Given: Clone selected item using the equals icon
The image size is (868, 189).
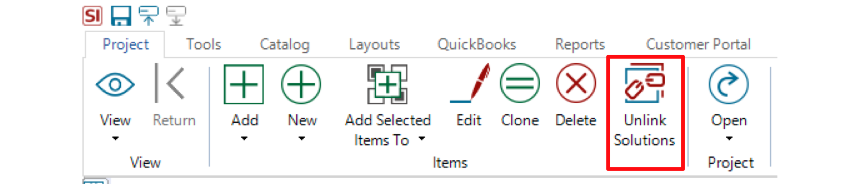Looking at the screenshot, I should point(520,84).
